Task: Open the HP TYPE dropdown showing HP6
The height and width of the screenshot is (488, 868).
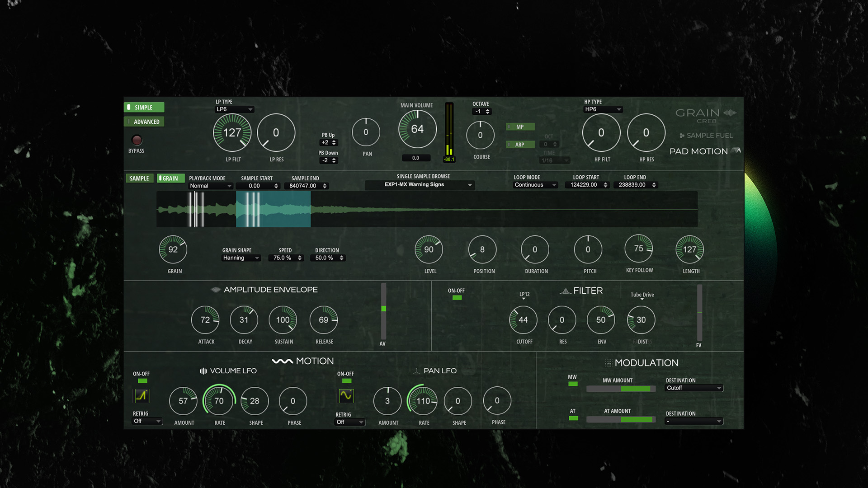Action: coord(603,109)
